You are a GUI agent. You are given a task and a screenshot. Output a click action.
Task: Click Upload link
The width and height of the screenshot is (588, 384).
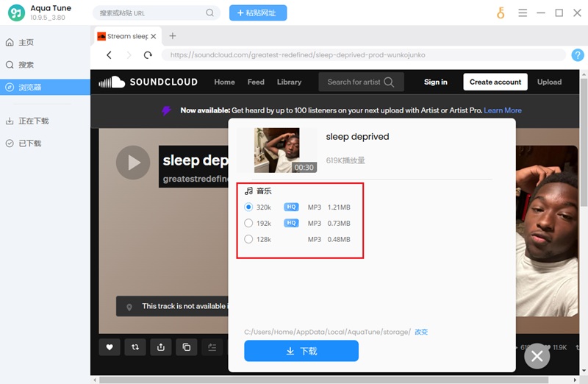pyautogui.click(x=549, y=82)
